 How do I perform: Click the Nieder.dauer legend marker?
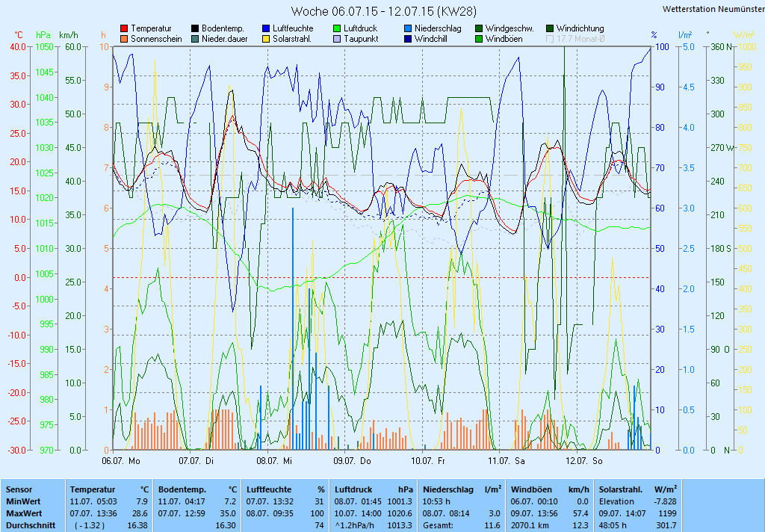(195, 39)
